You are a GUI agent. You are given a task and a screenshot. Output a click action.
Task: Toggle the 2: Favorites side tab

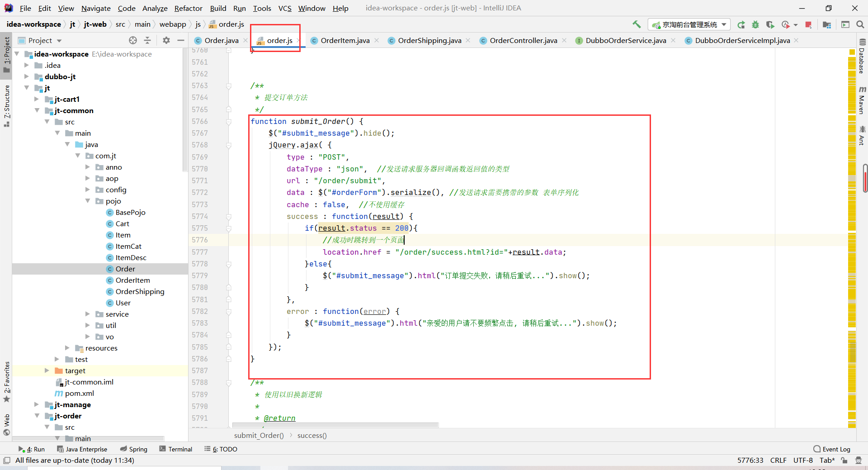click(6, 381)
